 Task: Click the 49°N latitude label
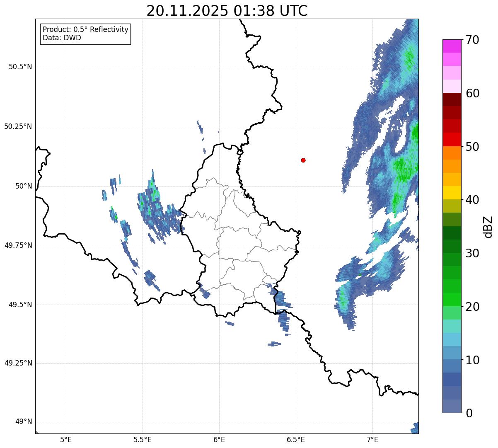click(x=24, y=422)
